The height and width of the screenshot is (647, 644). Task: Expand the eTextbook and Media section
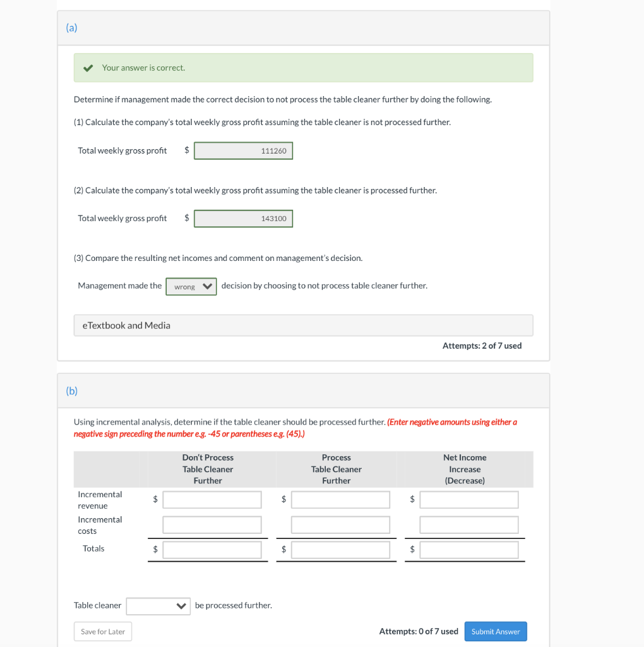(304, 325)
